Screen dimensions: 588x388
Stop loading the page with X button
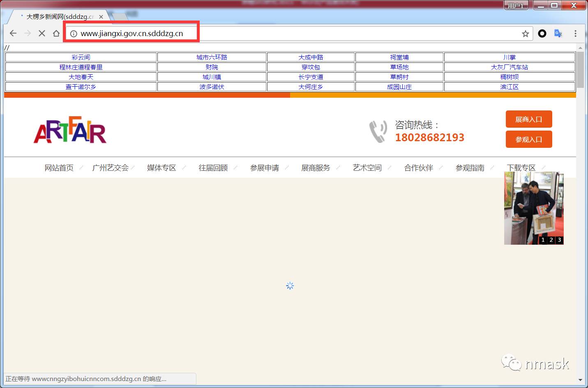point(42,33)
